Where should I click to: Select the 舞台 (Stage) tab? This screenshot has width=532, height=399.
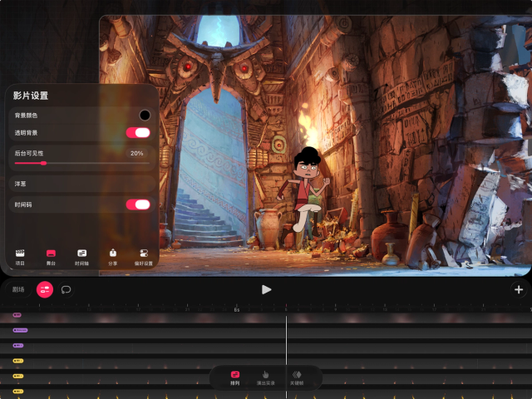51,257
